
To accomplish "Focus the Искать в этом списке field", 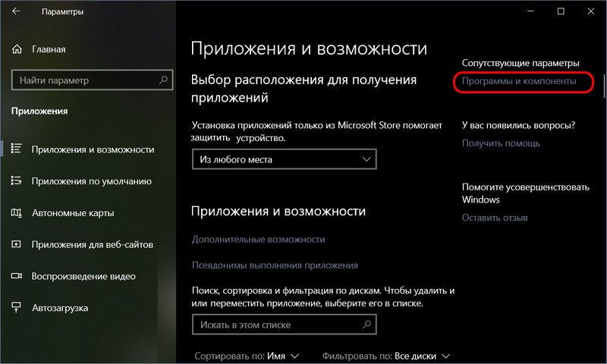I will (x=284, y=325).
